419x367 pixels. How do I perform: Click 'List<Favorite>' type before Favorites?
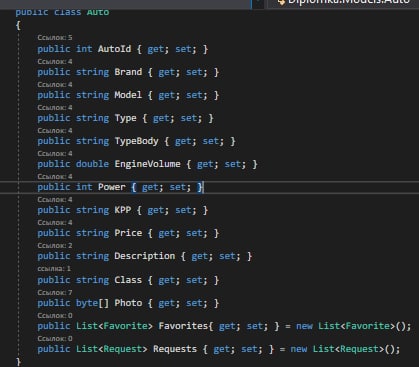click(x=114, y=326)
